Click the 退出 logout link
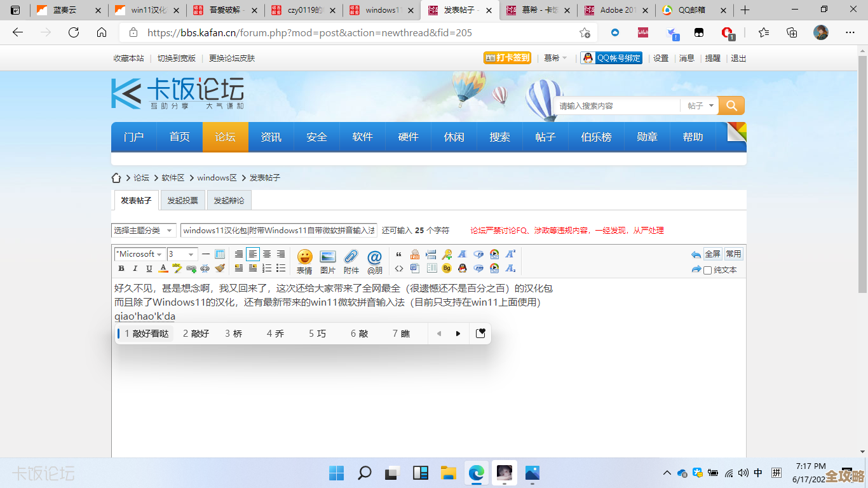 point(737,57)
